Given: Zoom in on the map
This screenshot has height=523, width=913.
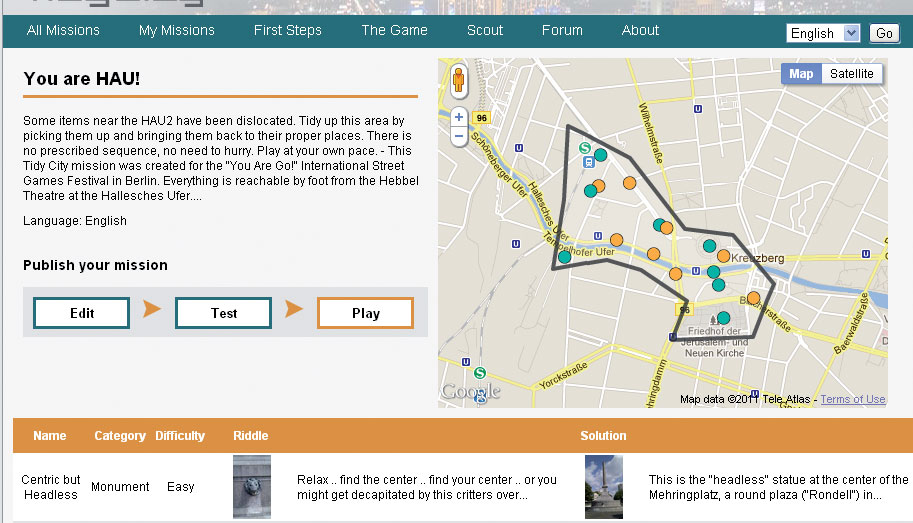Looking at the screenshot, I should pos(459,117).
